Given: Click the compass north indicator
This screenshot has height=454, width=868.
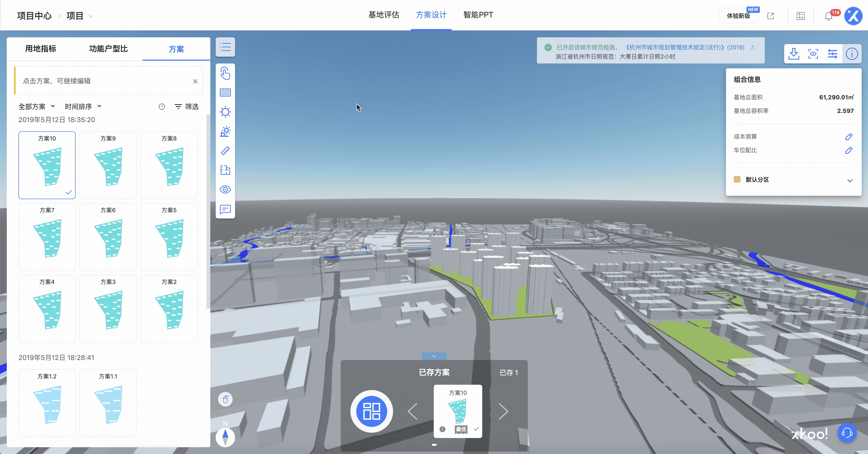Looking at the screenshot, I should click(225, 437).
